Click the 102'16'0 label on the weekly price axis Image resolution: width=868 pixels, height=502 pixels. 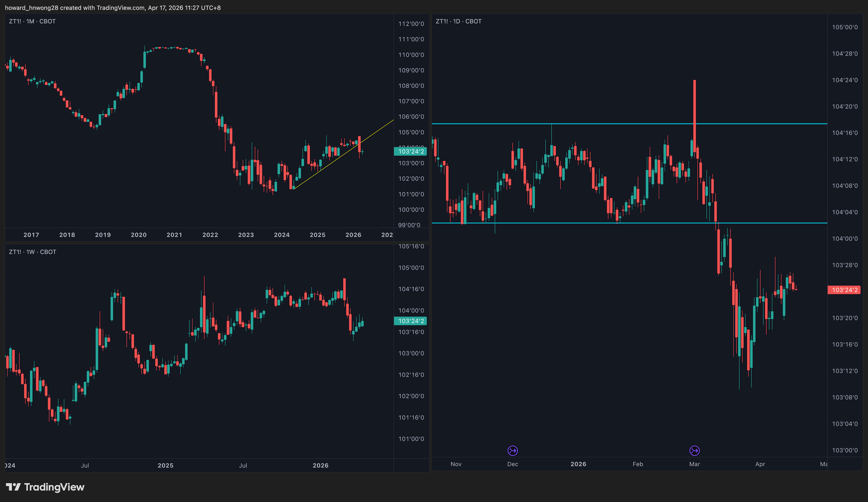(x=411, y=374)
